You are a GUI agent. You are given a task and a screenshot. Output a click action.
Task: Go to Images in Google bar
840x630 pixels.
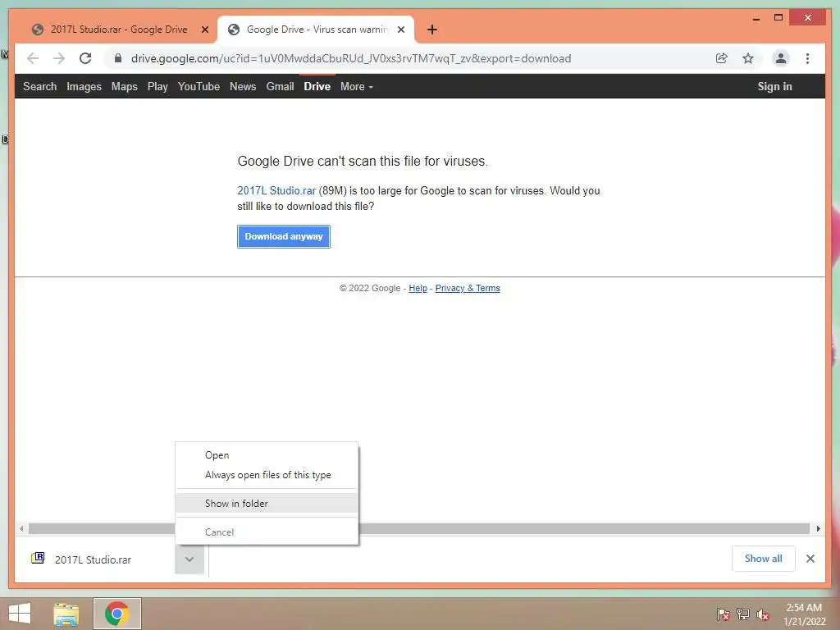click(84, 86)
